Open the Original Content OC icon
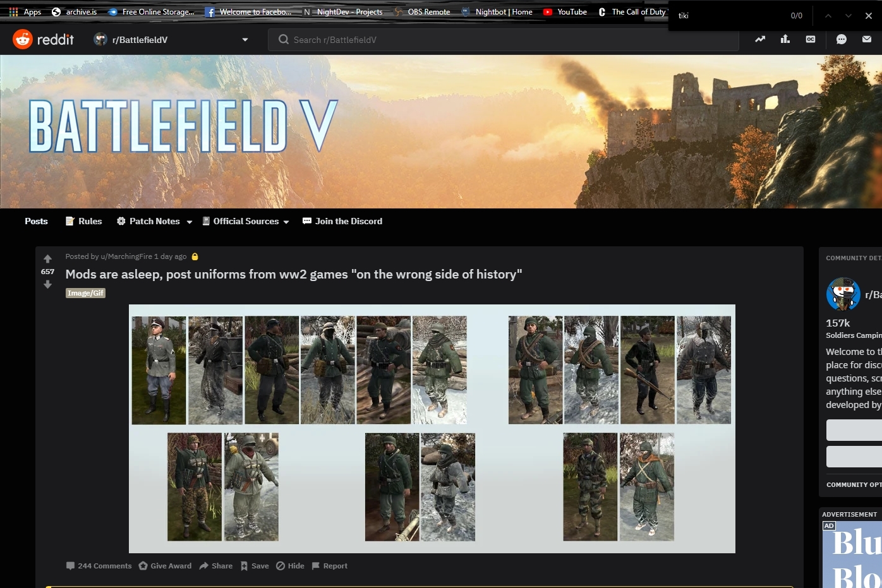Image resolution: width=882 pixels, height=588 pixels. coord(811,39)
